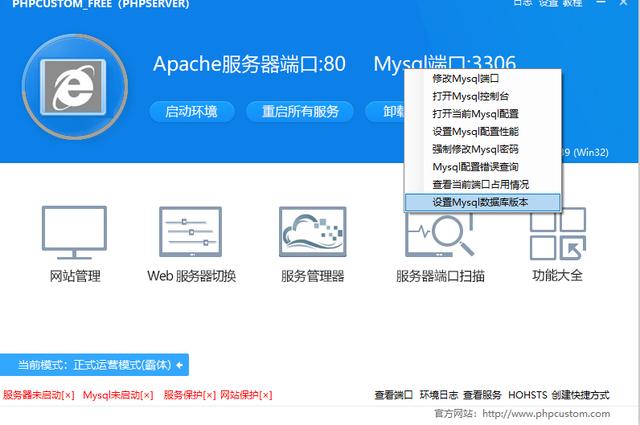Click the 服务保护[×] status

click(189, 395)
